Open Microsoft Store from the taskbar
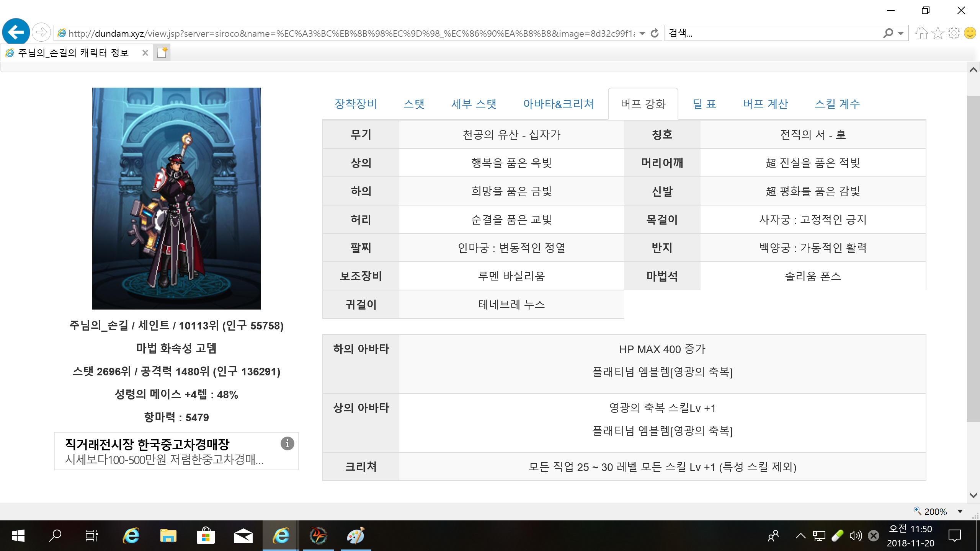980x551 pixels. (x=206, y=536)
